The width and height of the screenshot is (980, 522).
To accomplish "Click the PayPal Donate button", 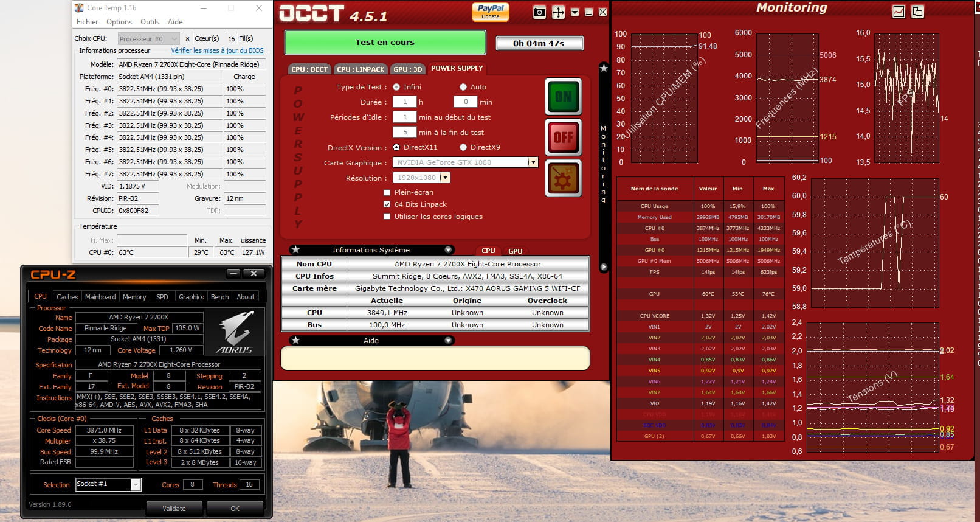I will (x=491, y=12).
